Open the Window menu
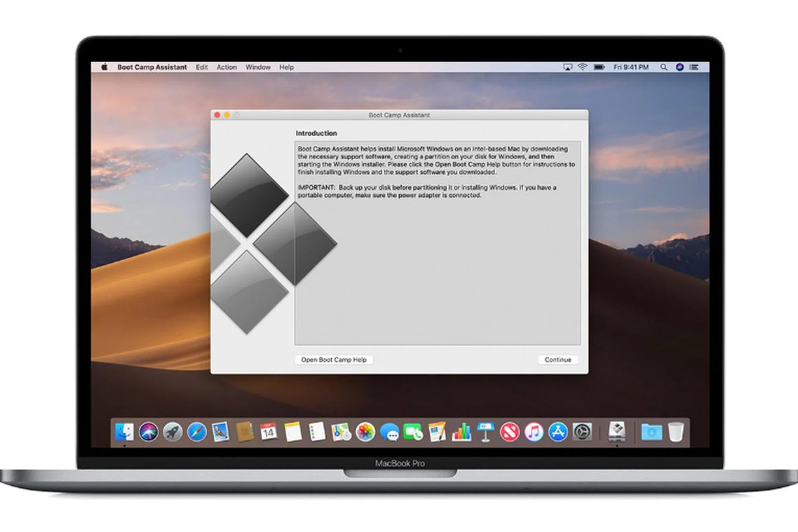Image resolution: width=798 pixels, height=532 pixels. tap(258, 67)
